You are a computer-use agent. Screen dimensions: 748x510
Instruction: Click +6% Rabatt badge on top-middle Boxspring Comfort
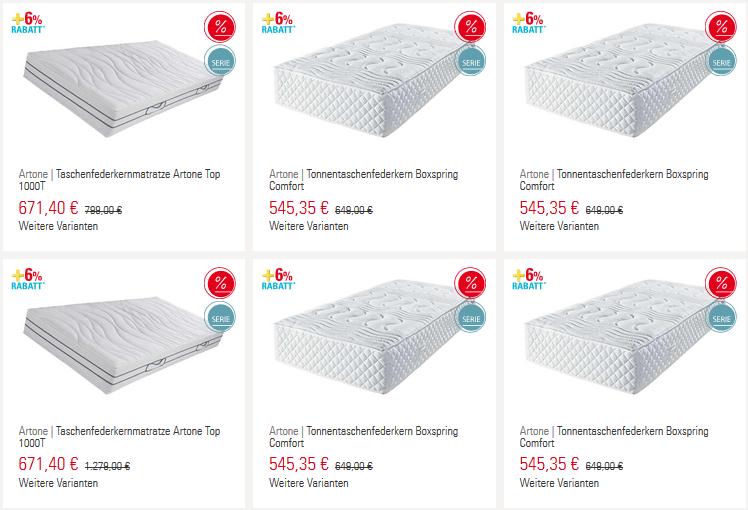pos(279,22)
